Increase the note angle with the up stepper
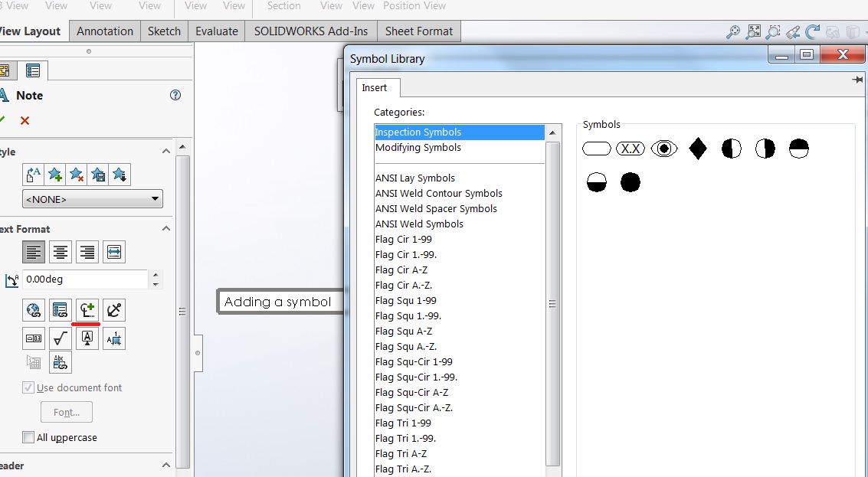Image resolution: width=868 pixels, height=477 pixels. (156, 274)
